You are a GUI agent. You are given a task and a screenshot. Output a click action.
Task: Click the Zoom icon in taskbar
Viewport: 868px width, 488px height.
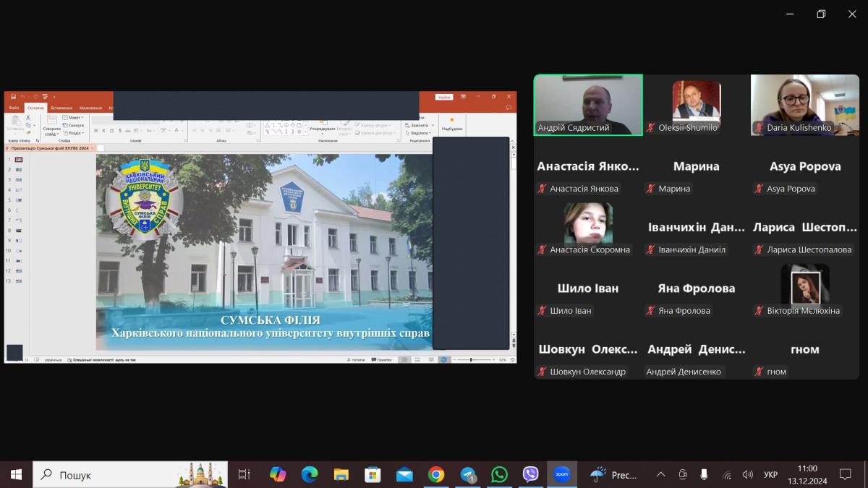coord(562,474)
